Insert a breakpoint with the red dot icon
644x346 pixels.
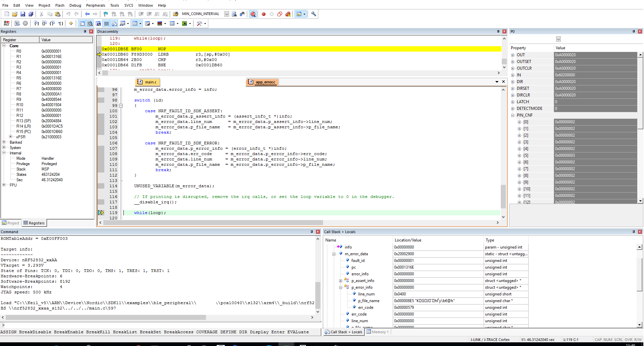pyautogui.click(x=264, y=14)
